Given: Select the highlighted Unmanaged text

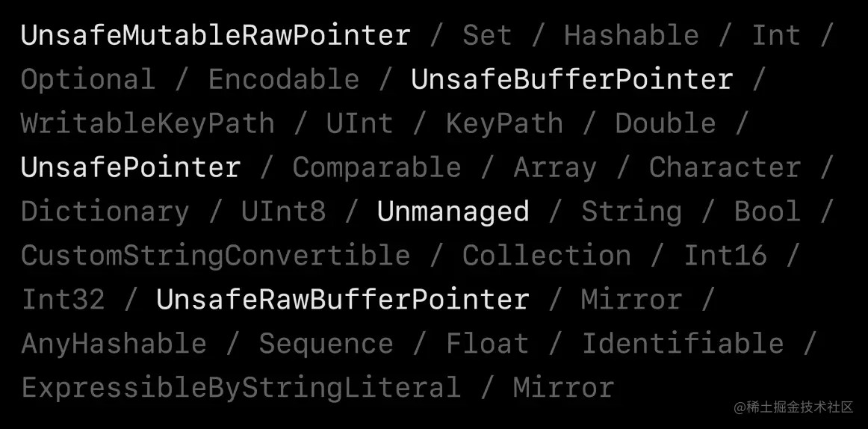Looking at the screenshot, I should tap(453, 212).
